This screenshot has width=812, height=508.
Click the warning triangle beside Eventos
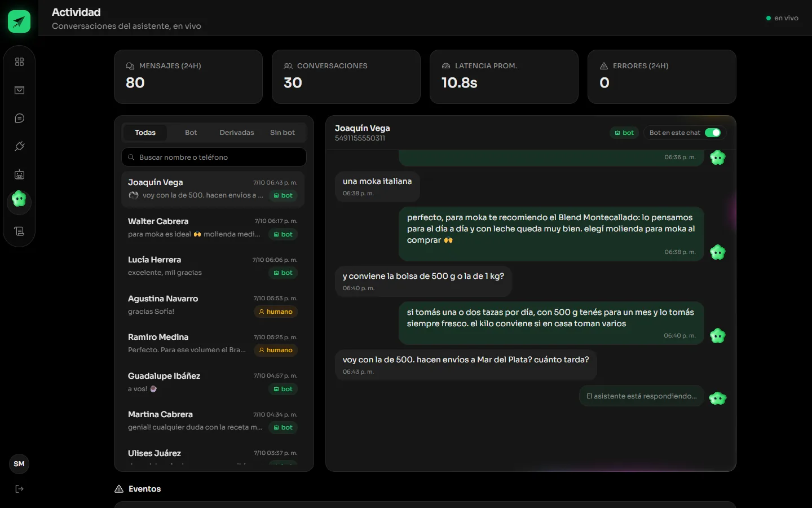(x=119, y=489)
